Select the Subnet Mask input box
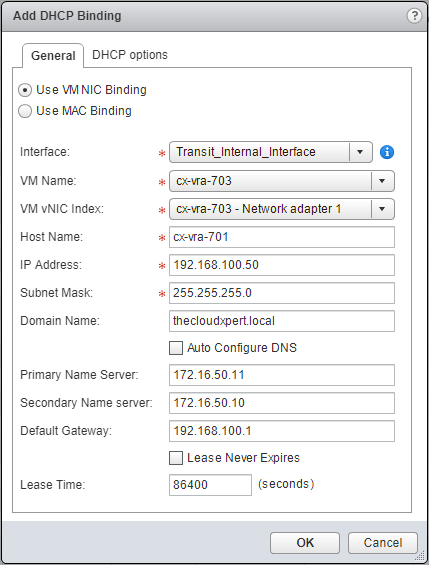 coord(282,293)
